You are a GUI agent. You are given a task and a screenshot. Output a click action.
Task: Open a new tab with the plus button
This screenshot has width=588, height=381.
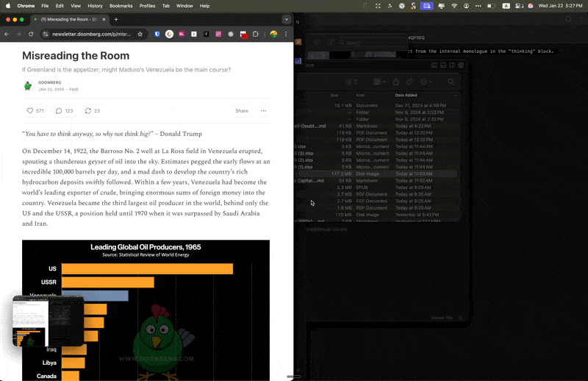(116, 20)
